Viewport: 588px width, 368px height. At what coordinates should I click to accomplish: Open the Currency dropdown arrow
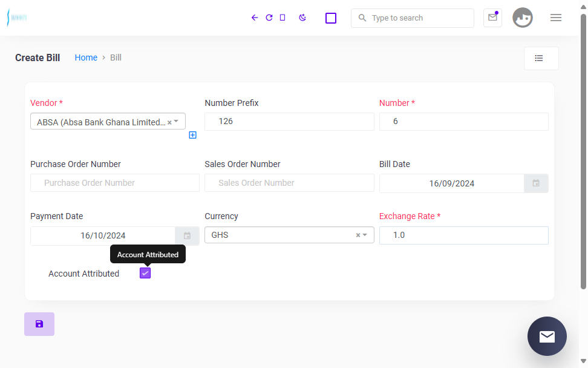point(365,235)
